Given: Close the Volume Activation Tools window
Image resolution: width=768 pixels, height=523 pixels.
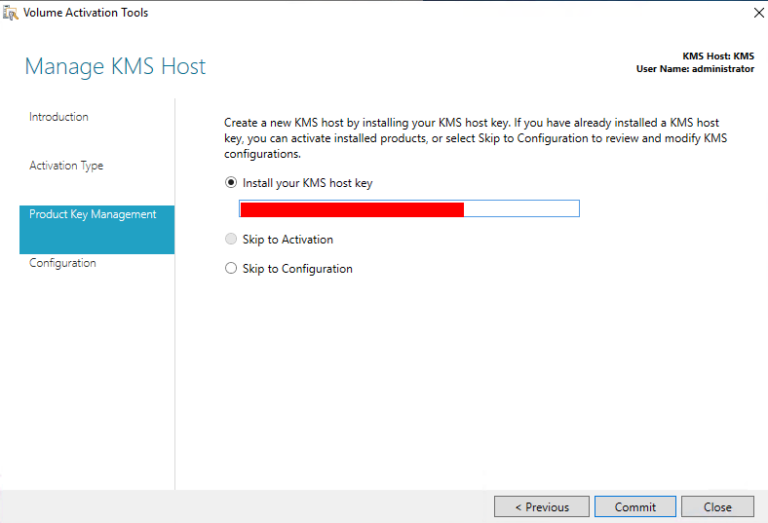Looking at the screenshot, I should click(759, 13).
